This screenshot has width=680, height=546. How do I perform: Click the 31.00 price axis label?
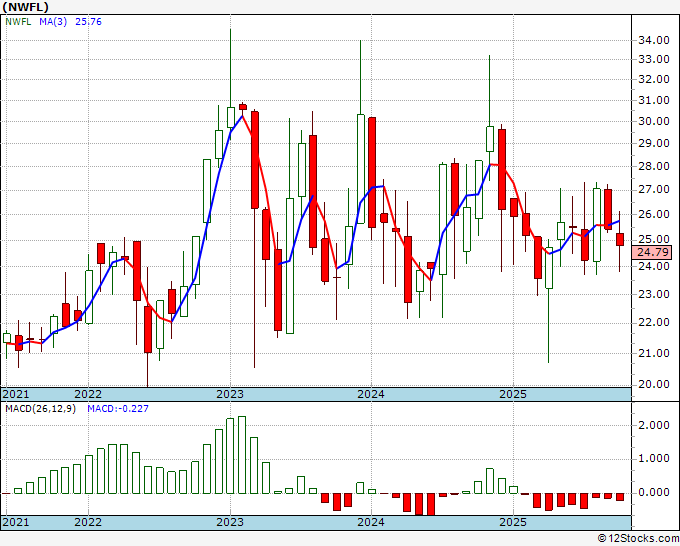click(654, 100)
